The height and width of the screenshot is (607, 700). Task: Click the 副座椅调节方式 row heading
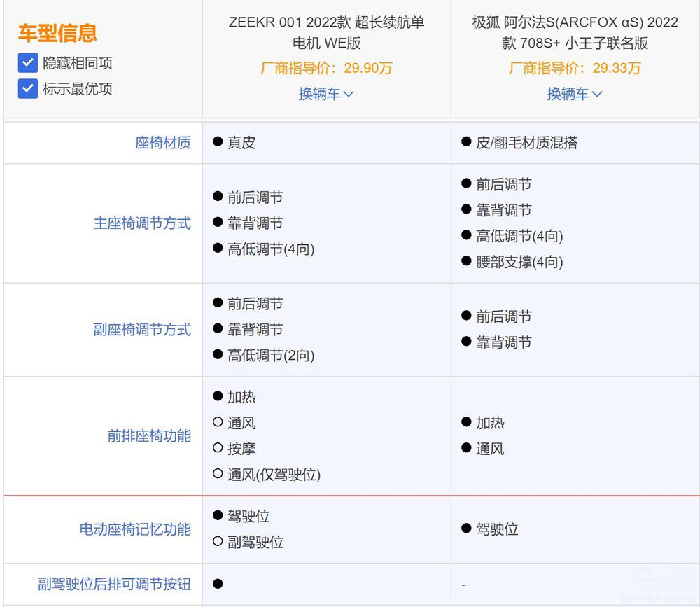click(141, 329)
